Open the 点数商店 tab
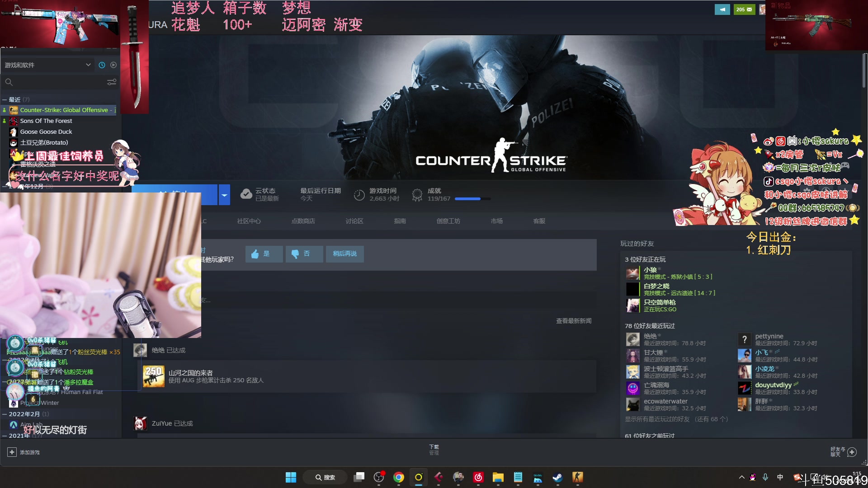The image size is (868, 488). 303,221
